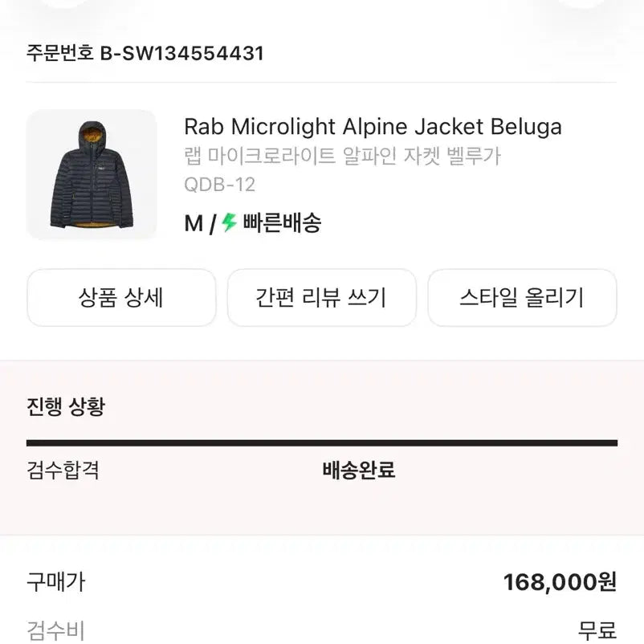
Task: Open 상품 상세 product details
Action: pos(121,298)
